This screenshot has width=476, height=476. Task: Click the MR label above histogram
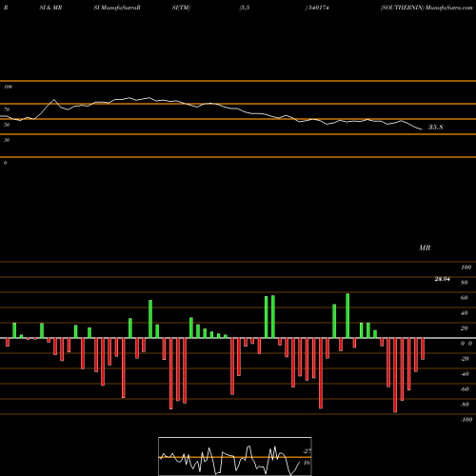coord(425,248)
